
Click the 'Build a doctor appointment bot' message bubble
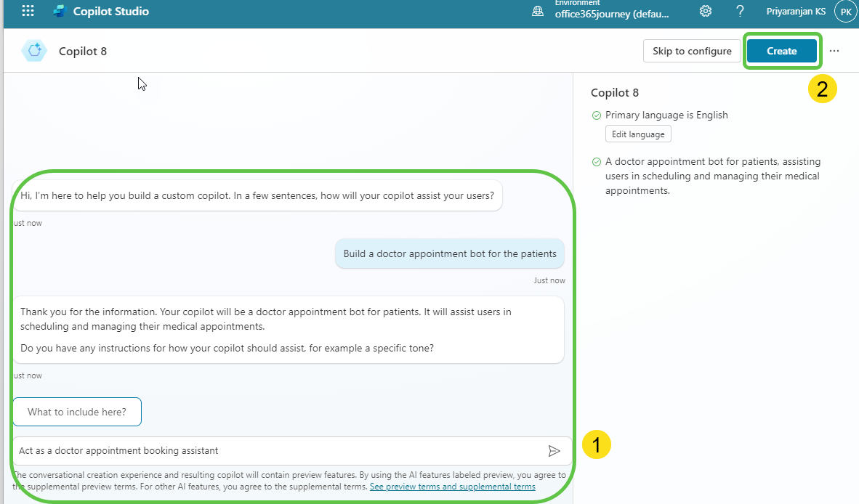449,253
